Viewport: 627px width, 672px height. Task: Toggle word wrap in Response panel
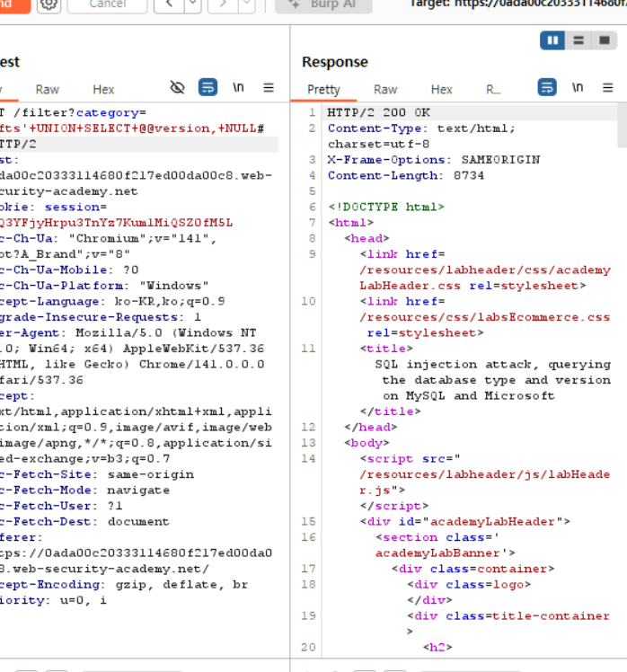(x=547, y=87)
